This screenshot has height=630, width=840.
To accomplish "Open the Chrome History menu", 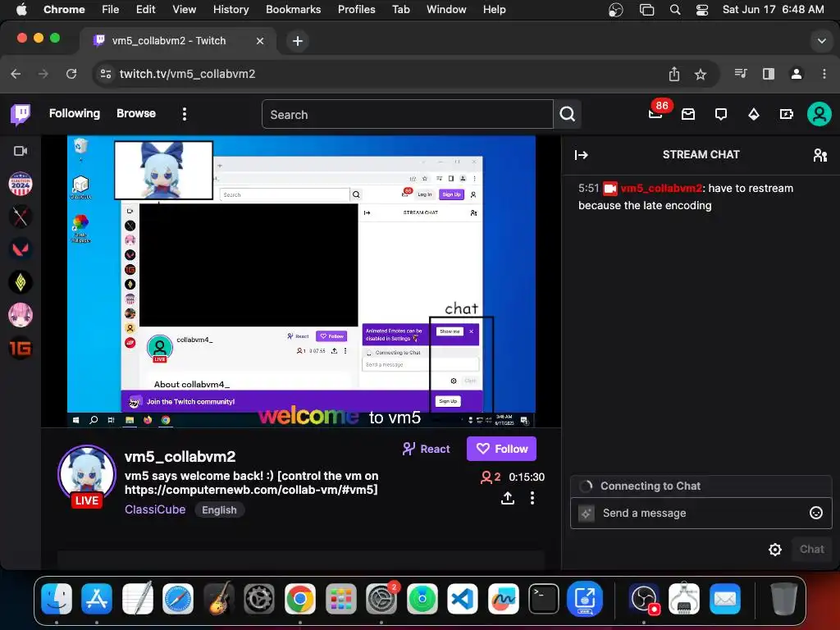I will pyautogui.click(x=231, y=10).
